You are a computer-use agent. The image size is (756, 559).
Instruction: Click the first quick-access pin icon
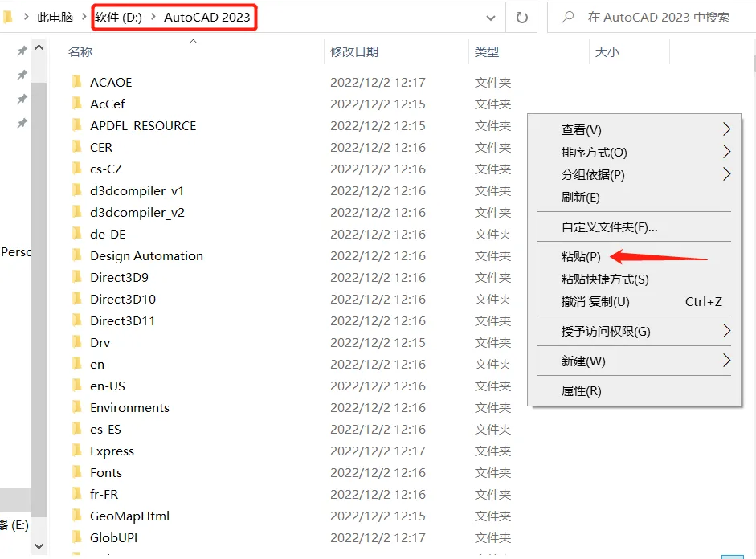pos(22,51)
